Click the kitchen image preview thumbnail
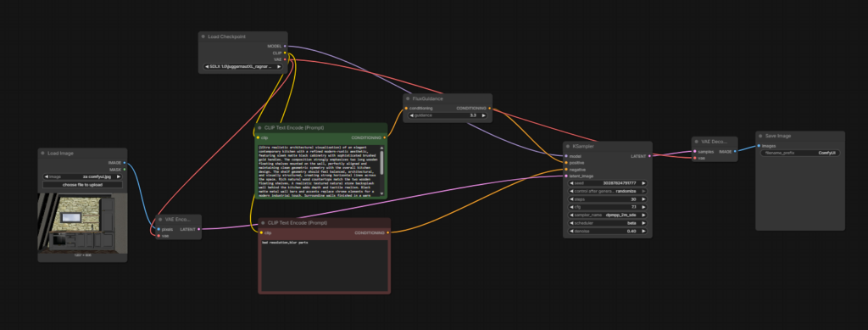This screenshot has height=330, width=868. click(82, 222)
